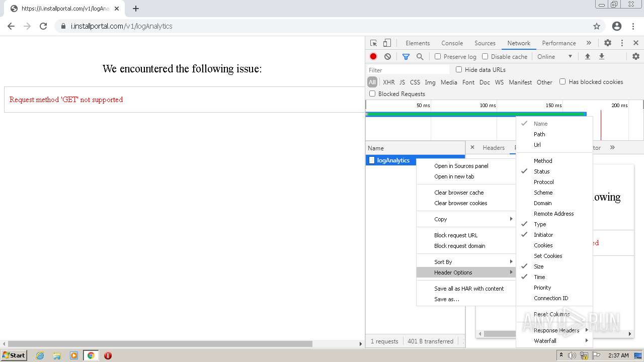Open Network settings gear icon

[x=636, y=57]
